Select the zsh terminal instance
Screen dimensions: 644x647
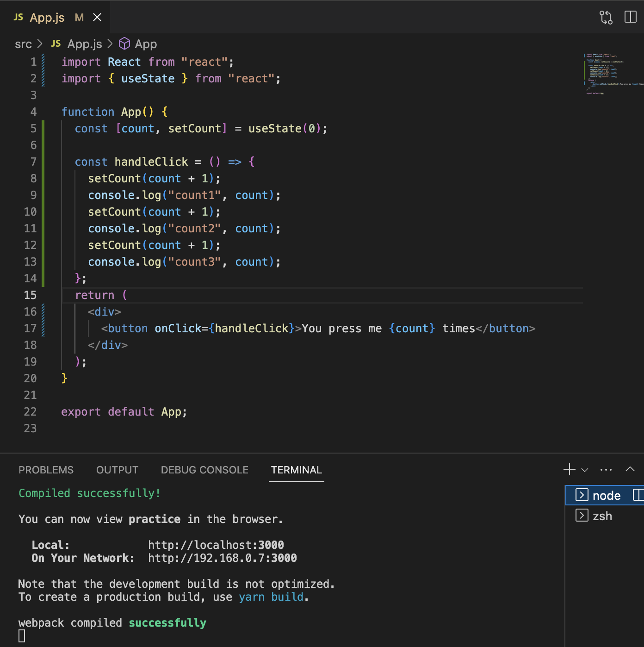(605, 516)
